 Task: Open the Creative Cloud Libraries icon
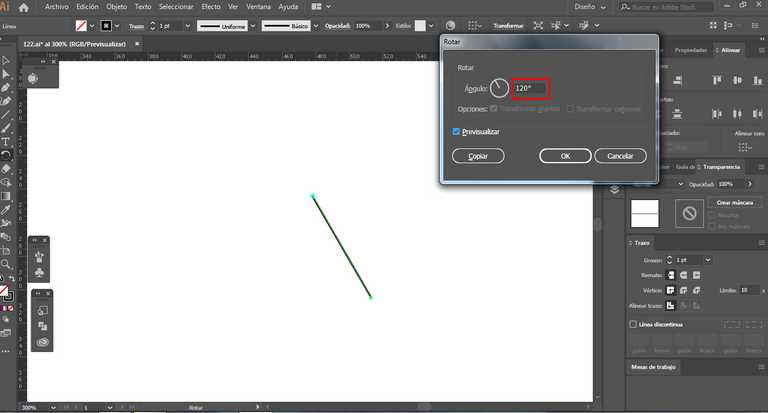43,342
